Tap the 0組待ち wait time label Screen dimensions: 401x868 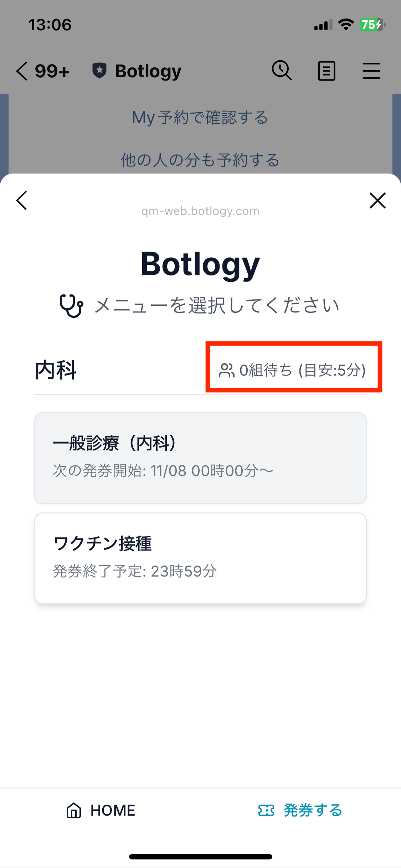click(x=302, y=370)
